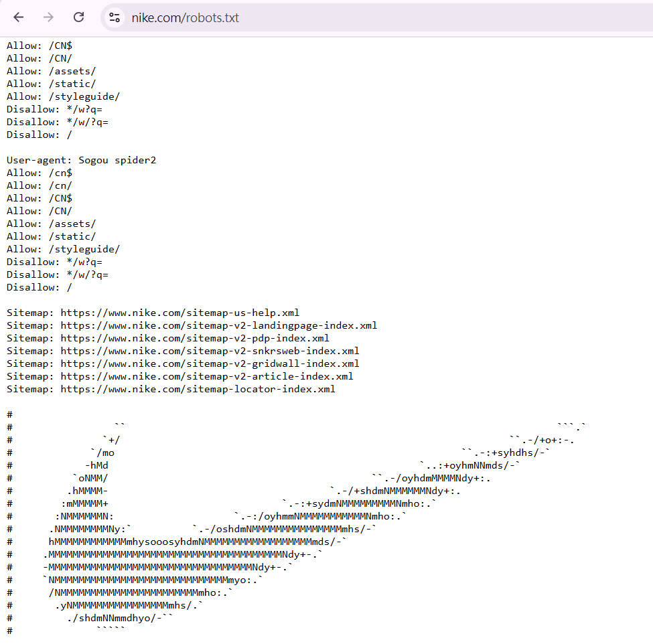View site information icon in address bar
This screenshot has width=653, height=644.
[x=115, y=17]
